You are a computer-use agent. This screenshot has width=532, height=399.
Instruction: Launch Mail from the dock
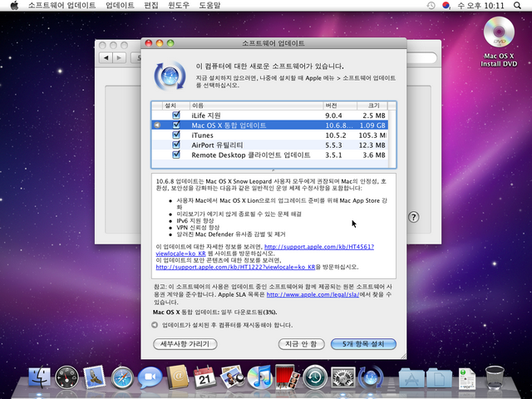coord(94,377)
